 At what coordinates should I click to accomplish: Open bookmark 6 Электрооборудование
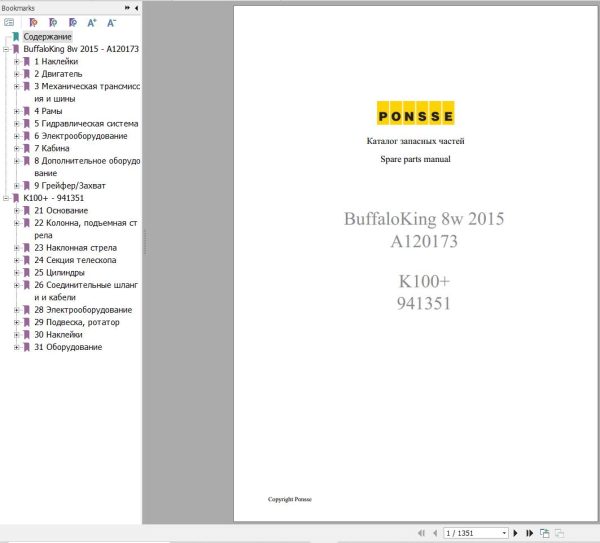pos(81,136)
